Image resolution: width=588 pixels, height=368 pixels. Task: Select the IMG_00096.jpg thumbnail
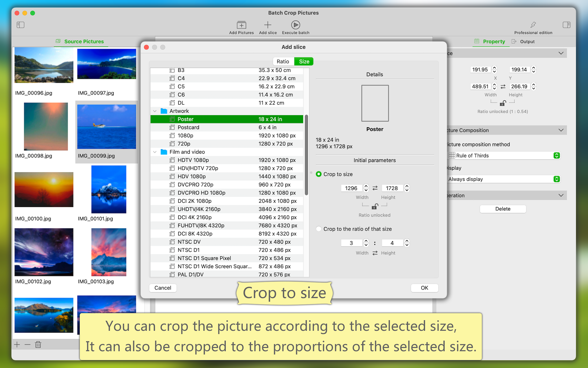click(x=44, y=65)
